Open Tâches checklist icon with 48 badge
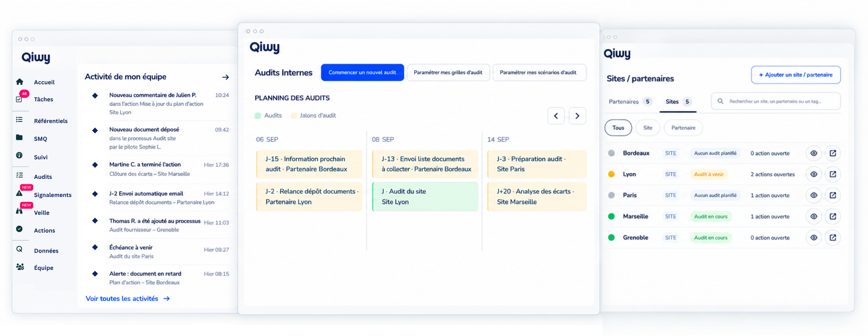This screenshot has height=336, width=868. click(x=20, y=98)
